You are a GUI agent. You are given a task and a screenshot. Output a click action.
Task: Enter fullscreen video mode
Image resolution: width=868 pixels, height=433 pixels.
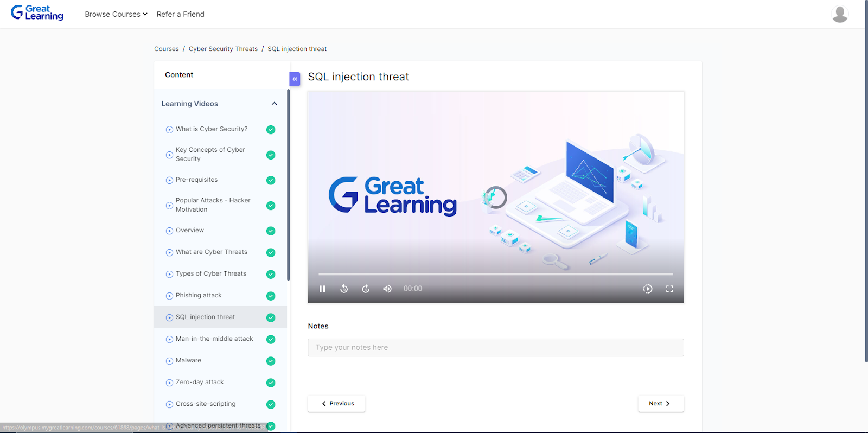pyautogui.click(x=669, y=289)
